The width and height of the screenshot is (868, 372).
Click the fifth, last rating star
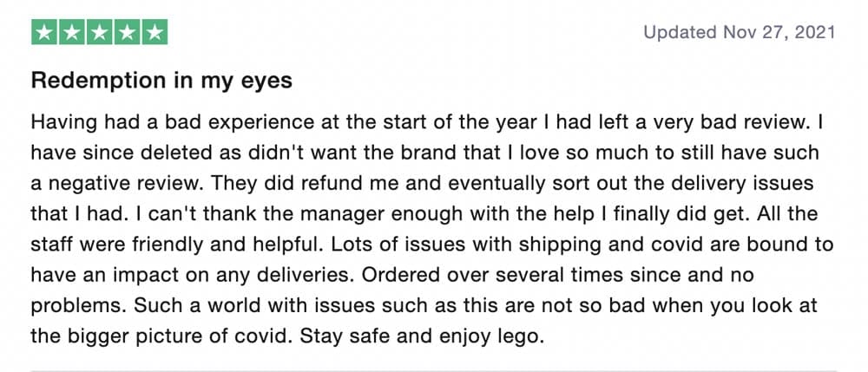155,33
